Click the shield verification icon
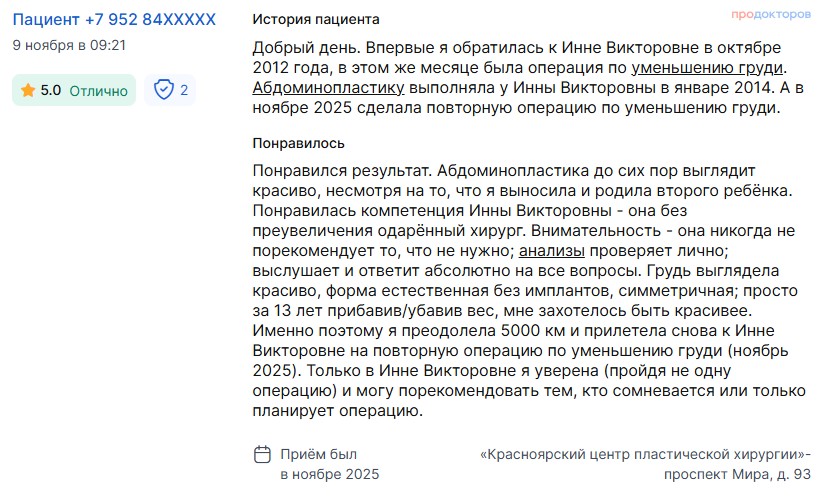Viewport: 826px width, 498px height. tap(164, 90)
